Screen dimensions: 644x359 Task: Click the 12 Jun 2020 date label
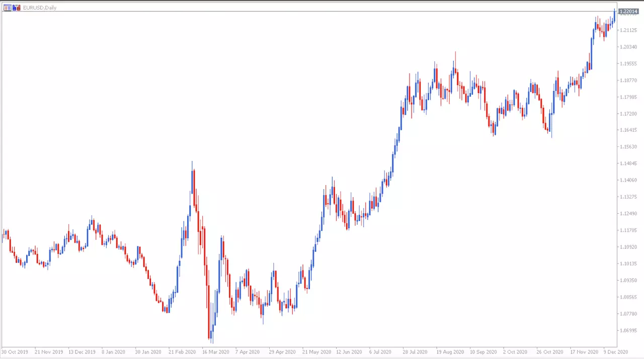pyautogui.click(x=350, y=352)
